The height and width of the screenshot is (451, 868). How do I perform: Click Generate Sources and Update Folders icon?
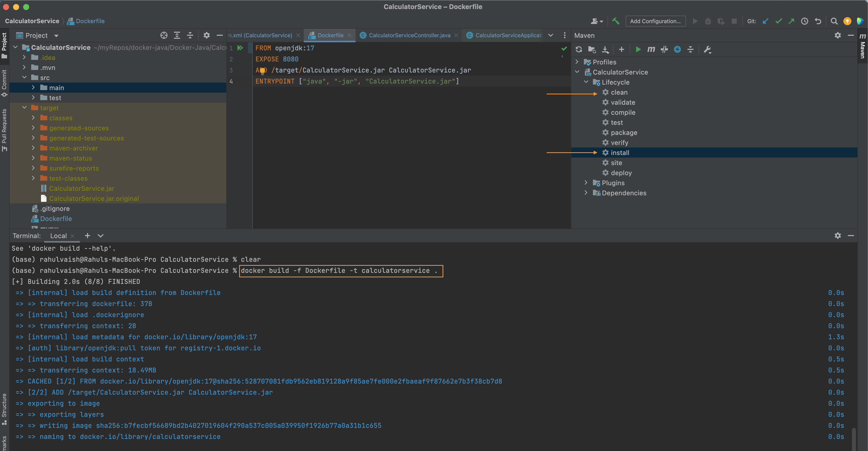pyautogui.click(x=592, y=49)
